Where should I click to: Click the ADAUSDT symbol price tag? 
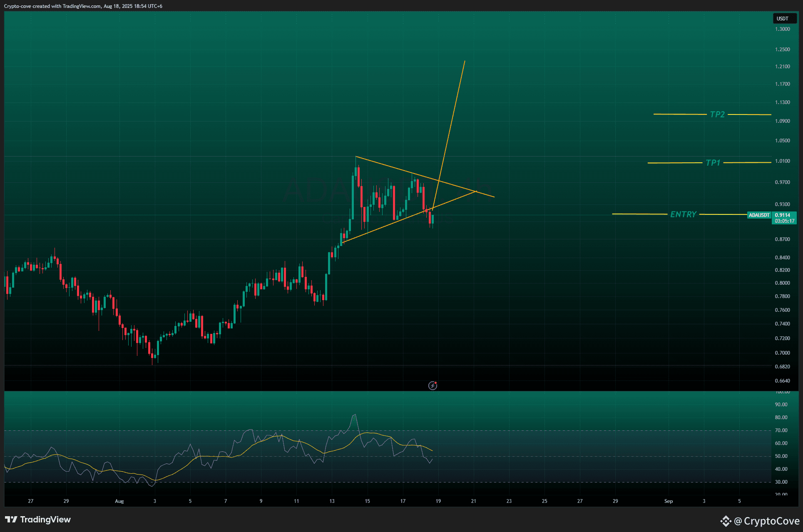point(759,215)
